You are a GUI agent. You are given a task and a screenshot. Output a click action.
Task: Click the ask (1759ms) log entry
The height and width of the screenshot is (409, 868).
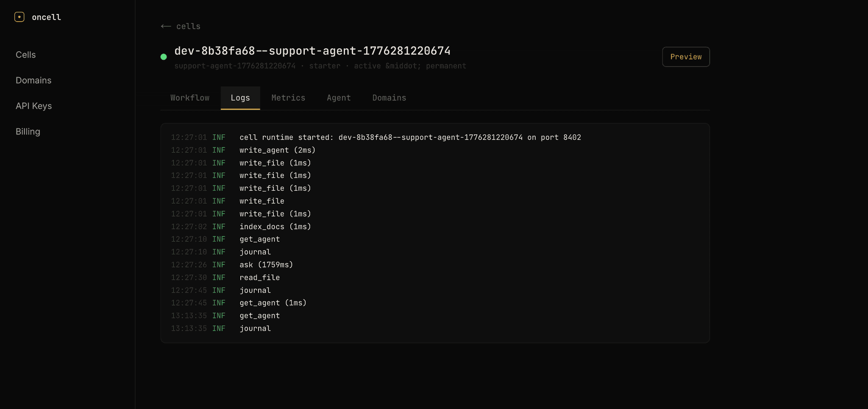[x=266, y=264]
